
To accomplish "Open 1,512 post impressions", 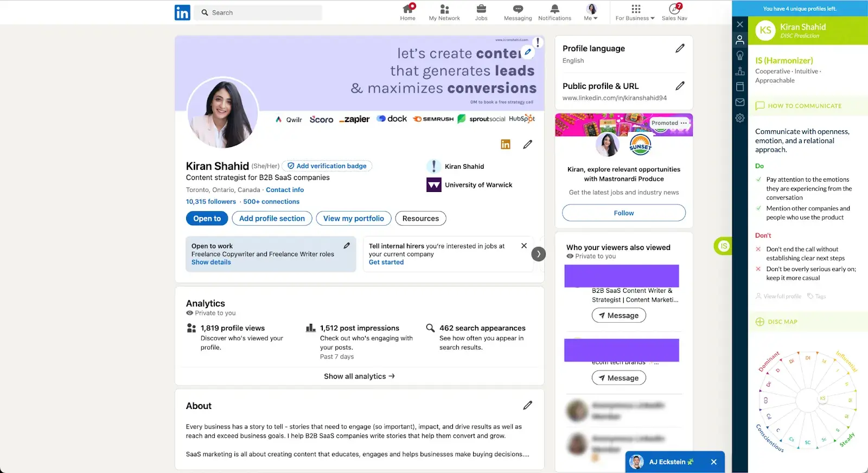I will point(359,328).
